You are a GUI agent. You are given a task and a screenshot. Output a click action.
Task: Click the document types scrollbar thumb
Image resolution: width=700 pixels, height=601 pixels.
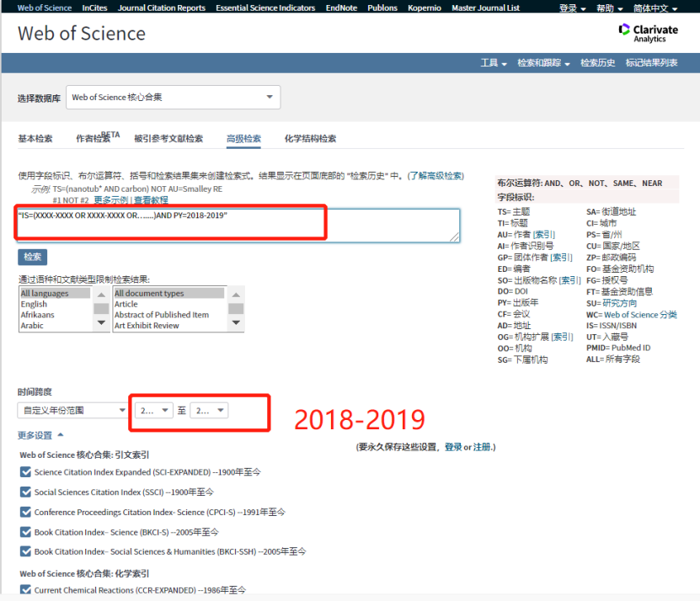tap(236, 309)
